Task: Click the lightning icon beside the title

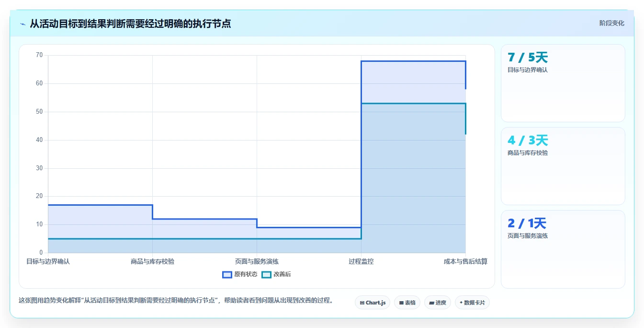Action: 23,24
